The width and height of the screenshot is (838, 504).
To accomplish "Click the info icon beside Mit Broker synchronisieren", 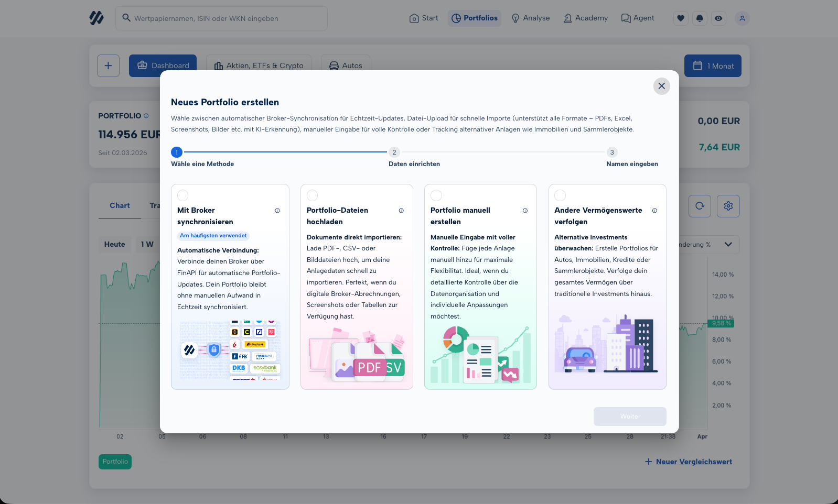I will (277, 211).
